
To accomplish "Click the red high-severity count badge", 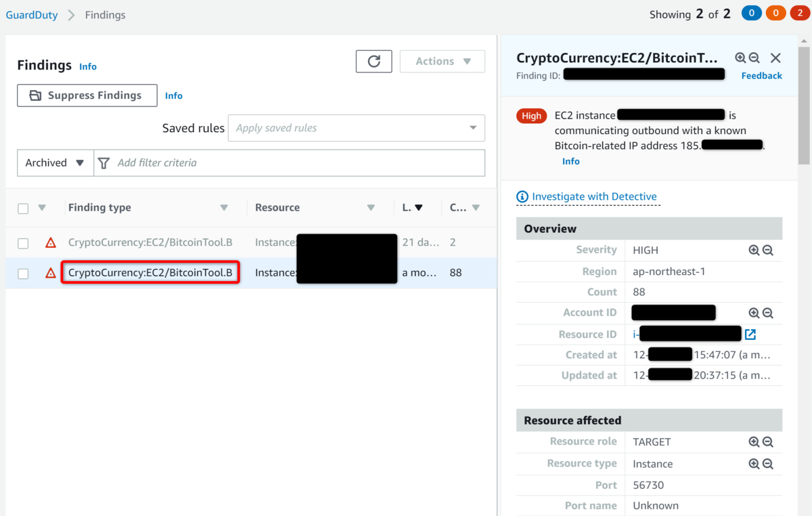I will point(800,14).
